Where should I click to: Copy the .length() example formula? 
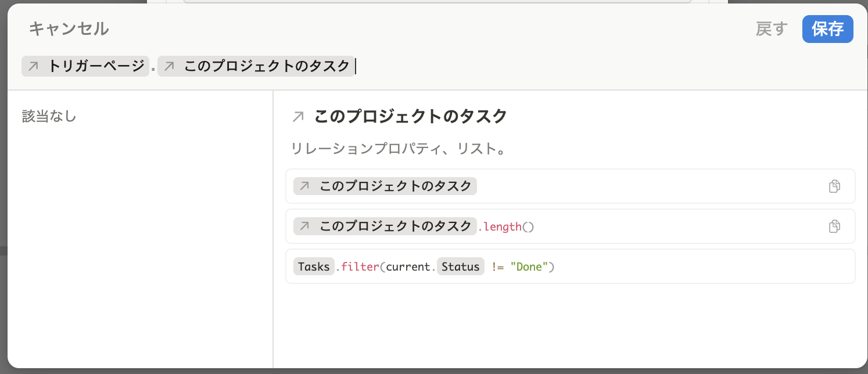pos(834,226)
